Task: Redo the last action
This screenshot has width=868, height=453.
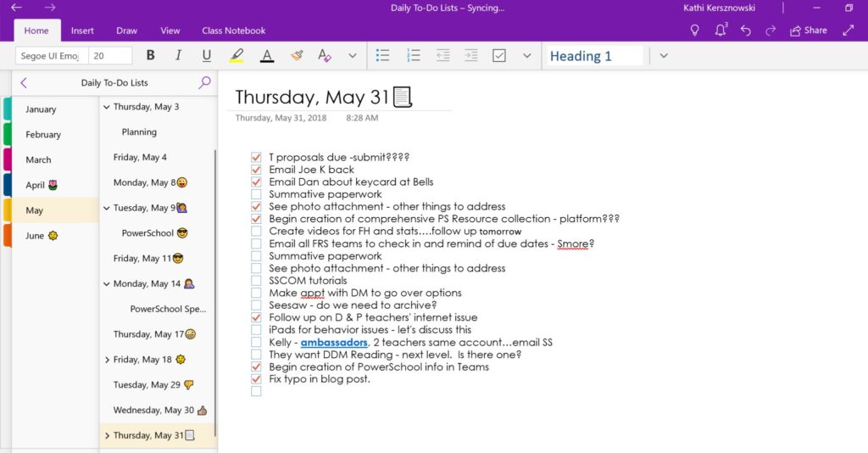Action: tap(771, 31)
